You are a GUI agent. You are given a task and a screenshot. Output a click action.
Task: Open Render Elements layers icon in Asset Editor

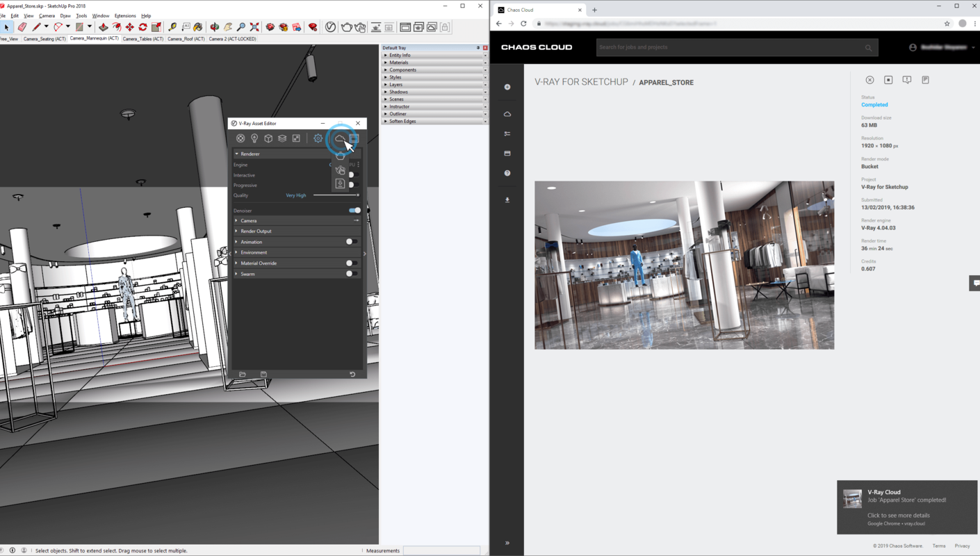coord(282,138)
